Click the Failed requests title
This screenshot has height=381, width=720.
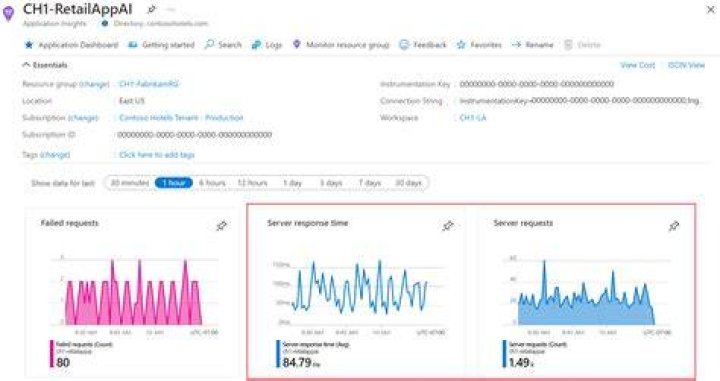[x=69, y=223]
